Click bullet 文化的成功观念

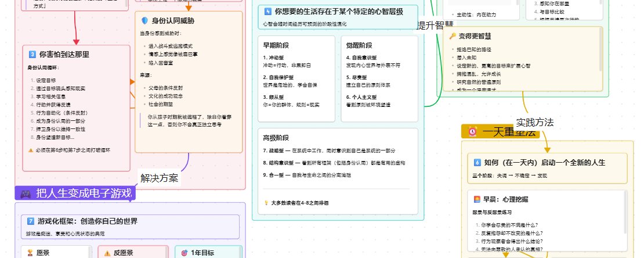pyautogui.click(x=165, y=96)
